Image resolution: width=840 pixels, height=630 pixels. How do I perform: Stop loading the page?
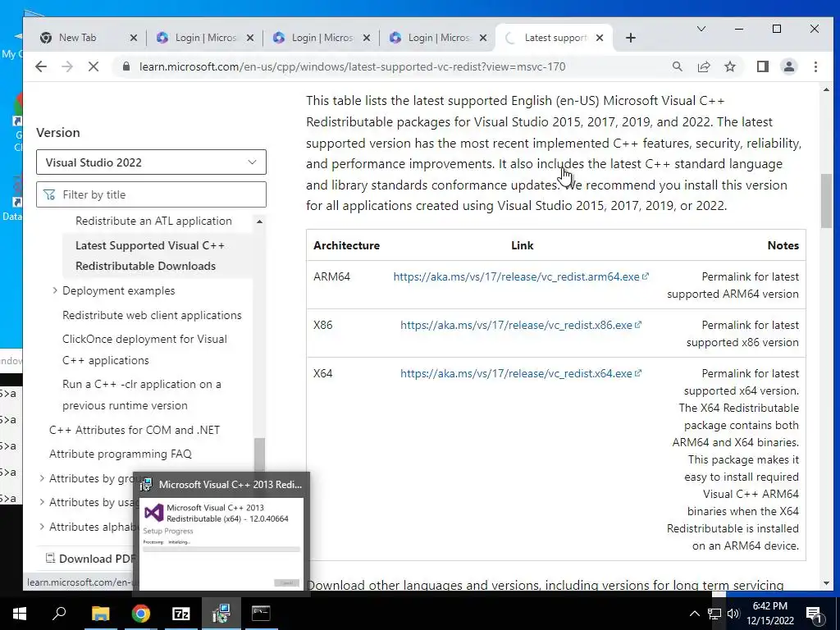[x=94, y=66]
